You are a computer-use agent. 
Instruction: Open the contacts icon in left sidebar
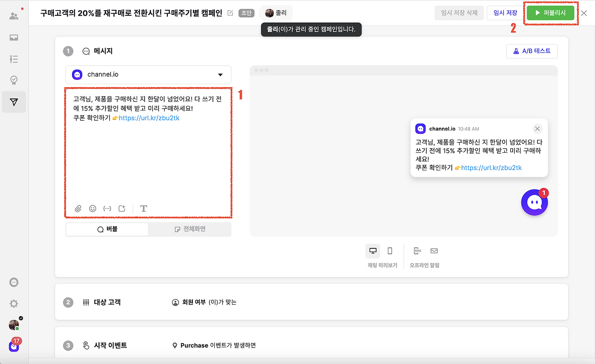pyautogui.click(x=14, y=16)
